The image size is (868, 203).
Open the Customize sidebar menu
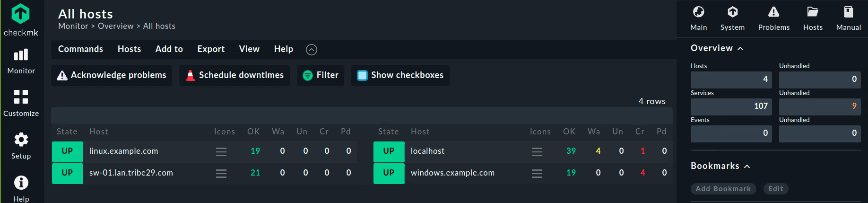pos(21,103)
